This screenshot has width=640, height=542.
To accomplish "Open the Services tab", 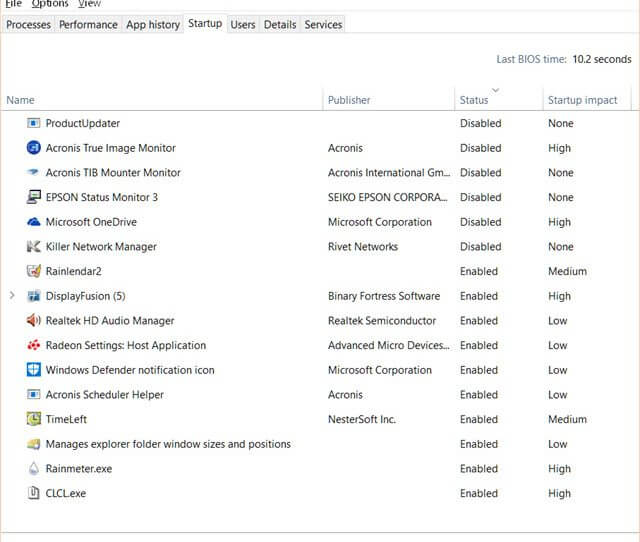I will 323,24.
